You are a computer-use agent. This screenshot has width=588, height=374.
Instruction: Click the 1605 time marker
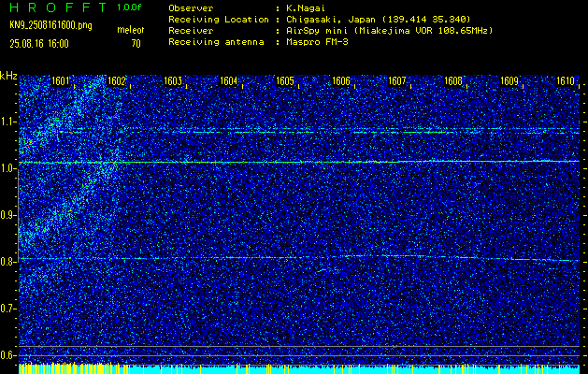[285, 81]
